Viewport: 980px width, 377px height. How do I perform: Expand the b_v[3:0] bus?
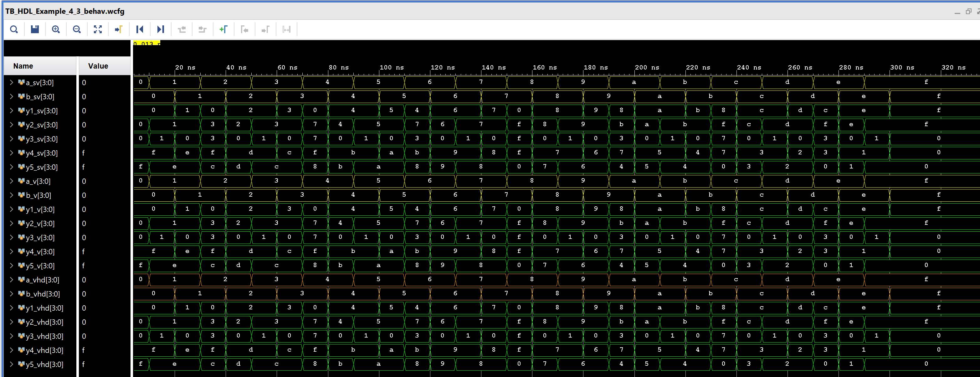tap(11, 195)
